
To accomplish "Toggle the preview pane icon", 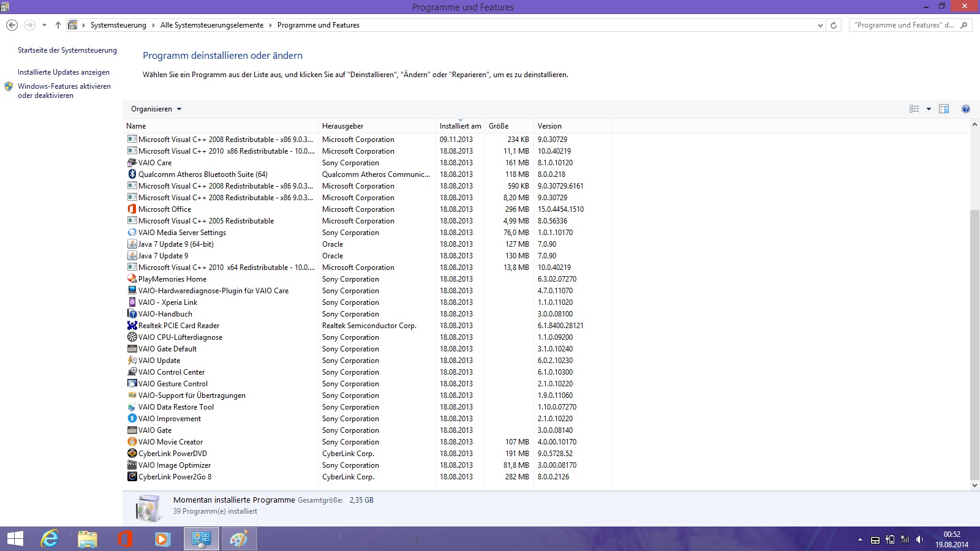I will coord(944,109).
